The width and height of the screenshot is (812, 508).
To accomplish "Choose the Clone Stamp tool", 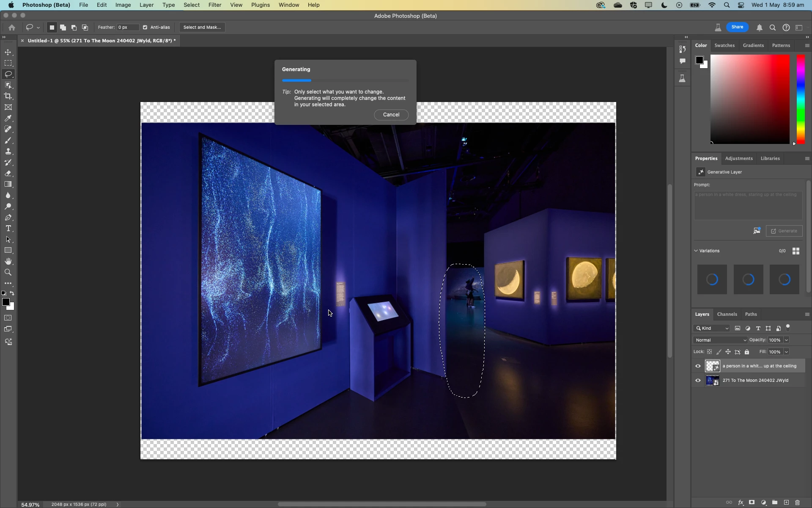I will click(x=8, y=152).
